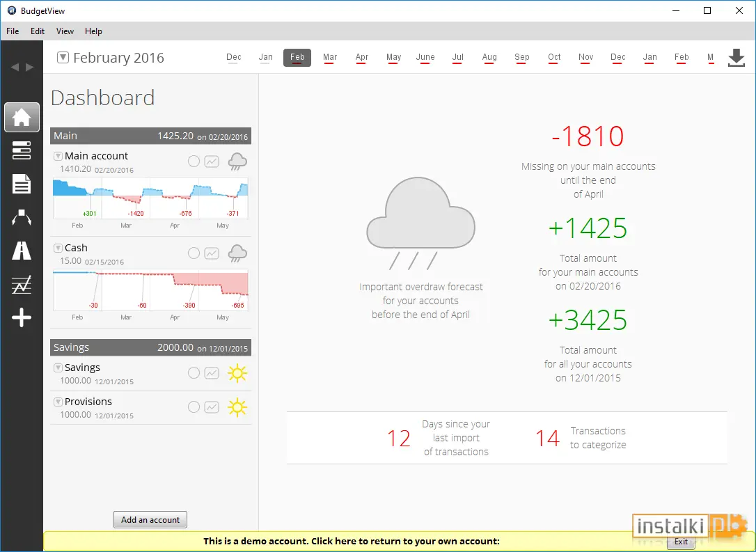This screenshot has height=552, width=756.
Task: Expand the Main account dropdown arrow
Action: click(x=58, y=156)
